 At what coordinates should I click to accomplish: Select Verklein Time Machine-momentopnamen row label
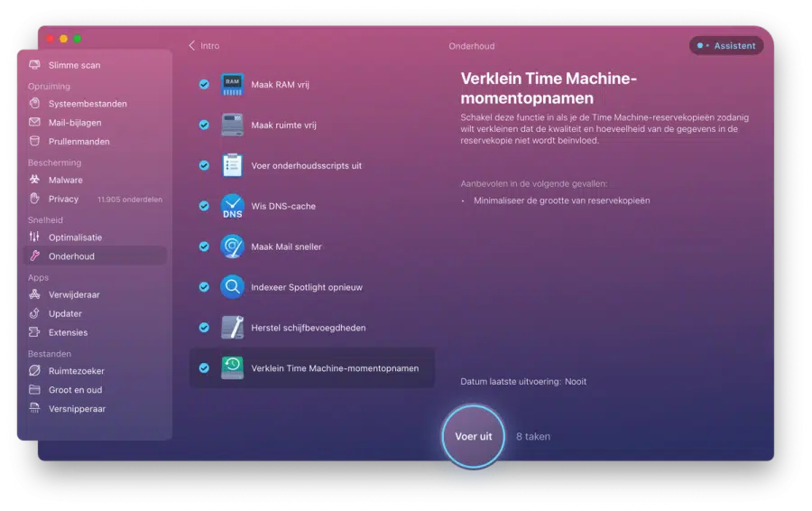tap(335, 368)
